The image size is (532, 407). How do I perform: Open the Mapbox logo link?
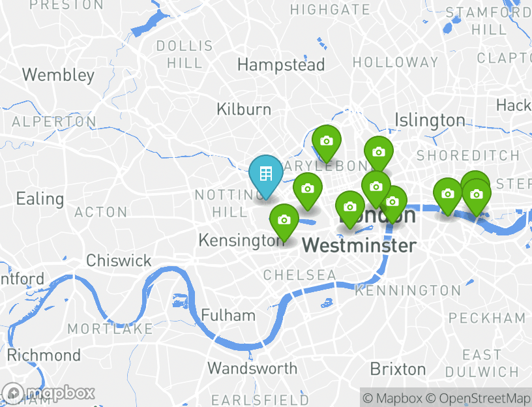pyautogui.click(x=48, y=393)
